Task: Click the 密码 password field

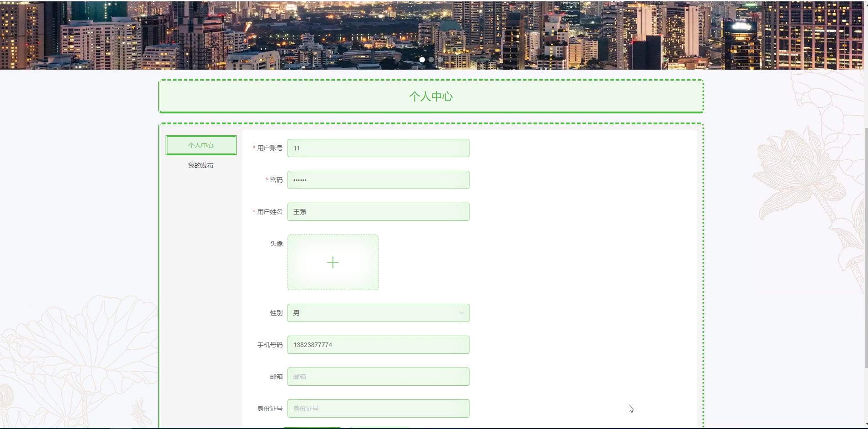Action: tap(378, 180)
